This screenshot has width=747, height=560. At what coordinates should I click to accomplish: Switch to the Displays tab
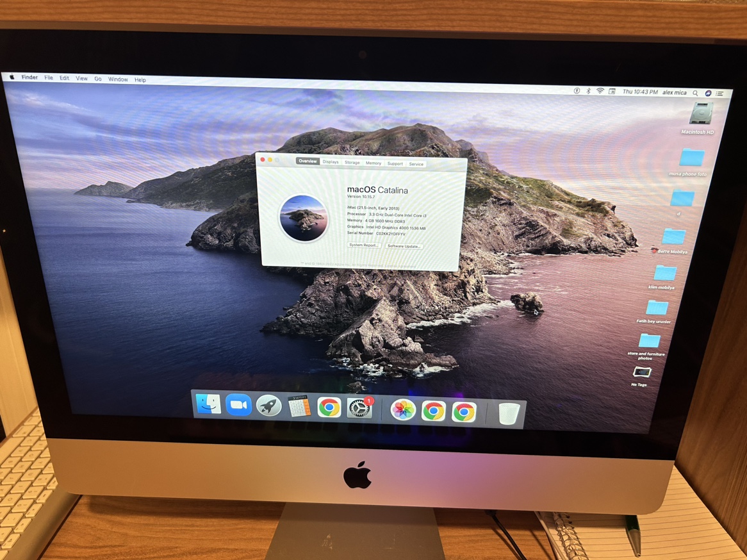pos(330,162)
